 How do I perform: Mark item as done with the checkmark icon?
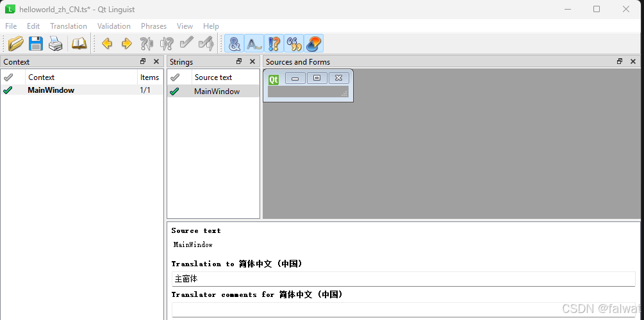tap(186, 43)
